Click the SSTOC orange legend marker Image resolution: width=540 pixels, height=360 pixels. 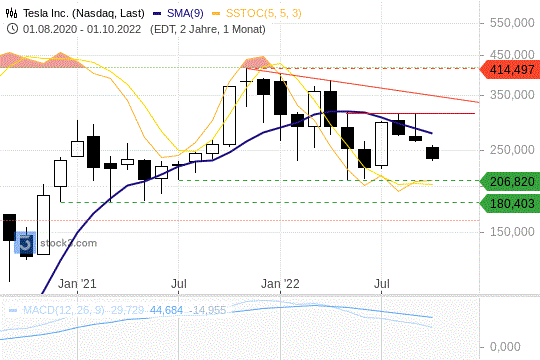216,14
